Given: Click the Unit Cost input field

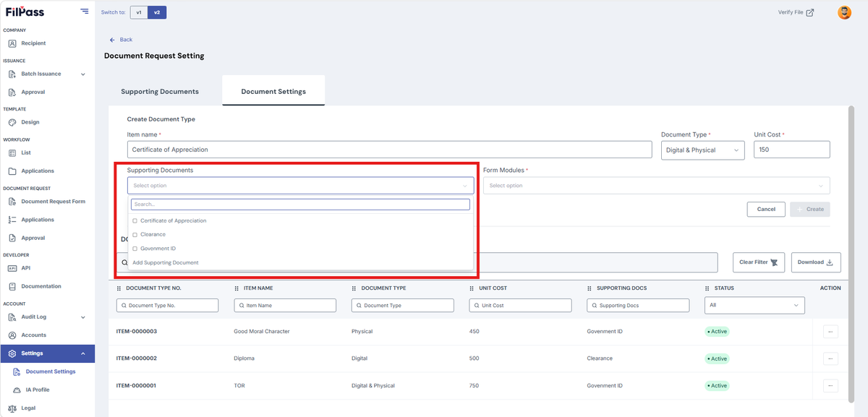Looking at the screenshot, I should pyautogui.click(x=792, y=150).
